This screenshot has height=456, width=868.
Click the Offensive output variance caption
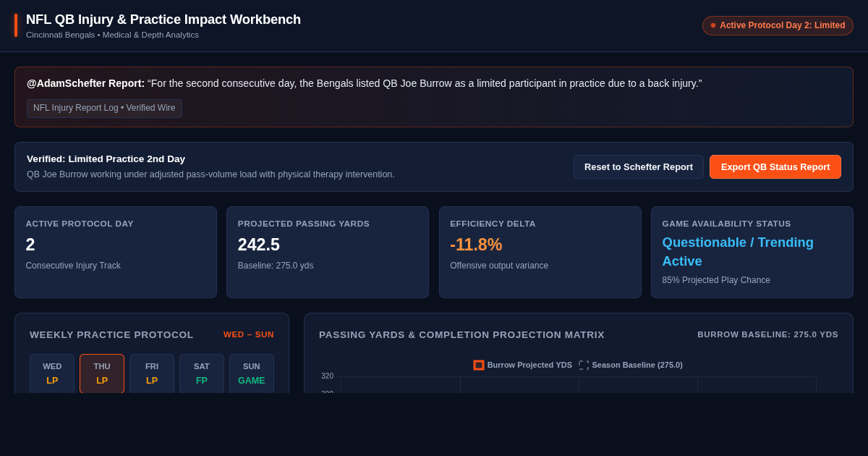tap(499, 266)
